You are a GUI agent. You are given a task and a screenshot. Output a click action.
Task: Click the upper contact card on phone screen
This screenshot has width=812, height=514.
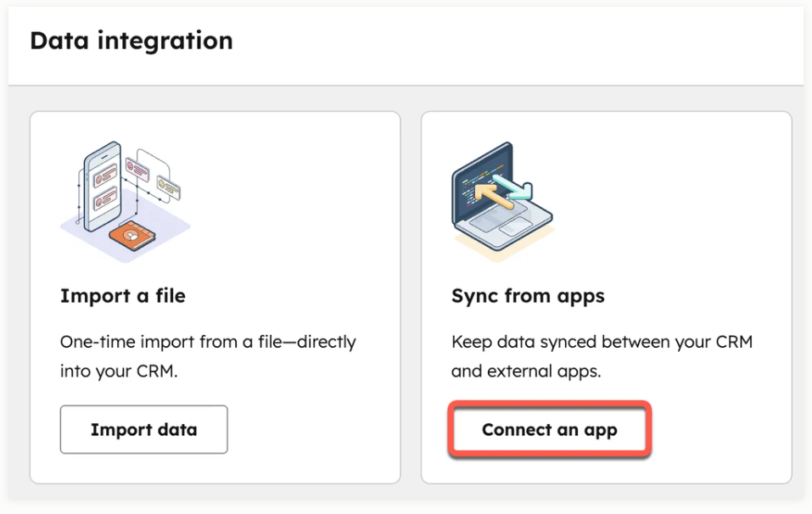click(x=105, y=176)
